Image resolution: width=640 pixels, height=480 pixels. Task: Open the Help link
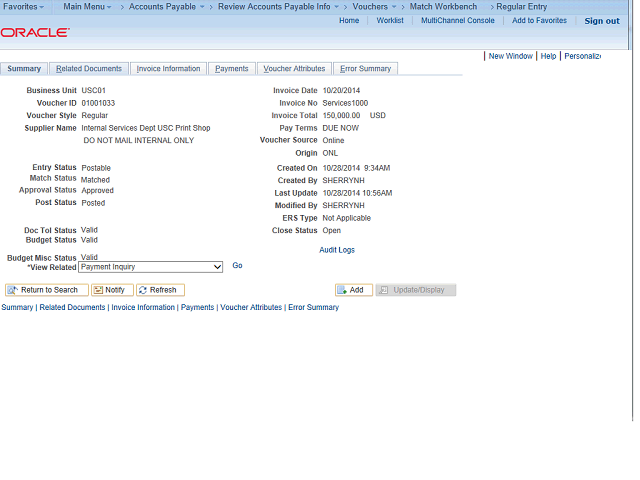548,56
